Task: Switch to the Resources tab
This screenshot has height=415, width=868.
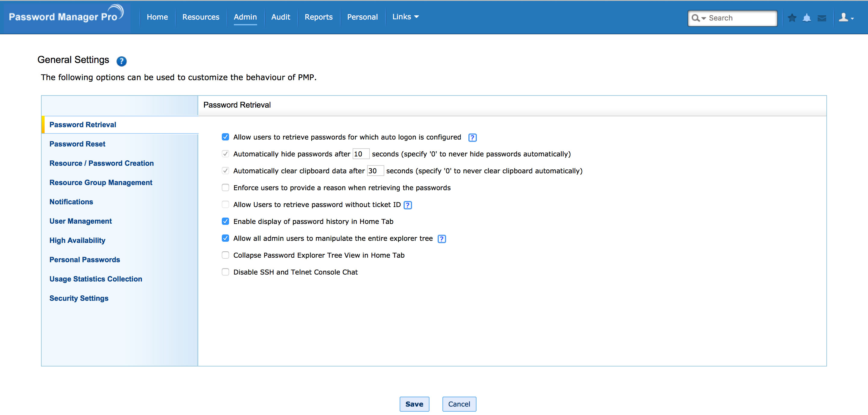Action: [x=200, y=17]
